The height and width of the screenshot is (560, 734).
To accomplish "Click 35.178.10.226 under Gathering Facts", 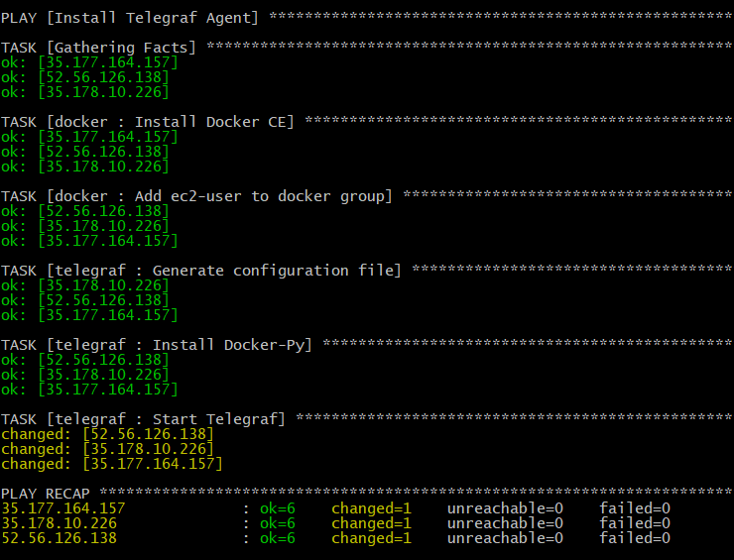I will pyautogui.click(x=84, y=92).
